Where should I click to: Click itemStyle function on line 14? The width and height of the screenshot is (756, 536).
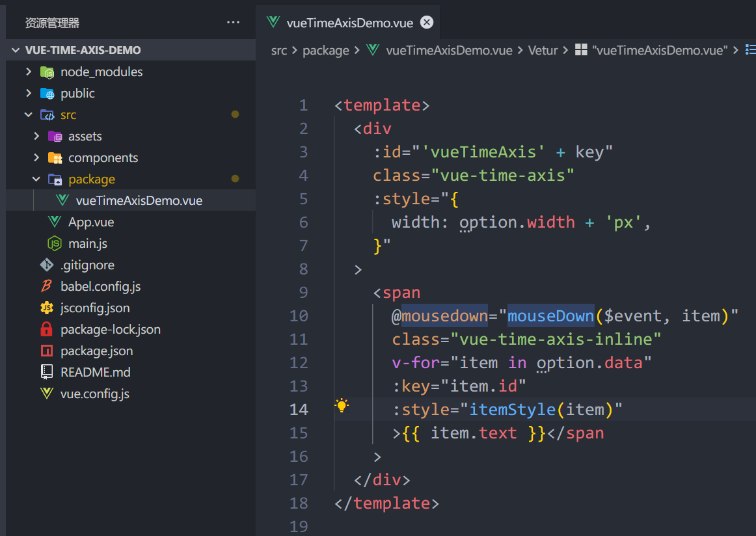pos(512,409)
